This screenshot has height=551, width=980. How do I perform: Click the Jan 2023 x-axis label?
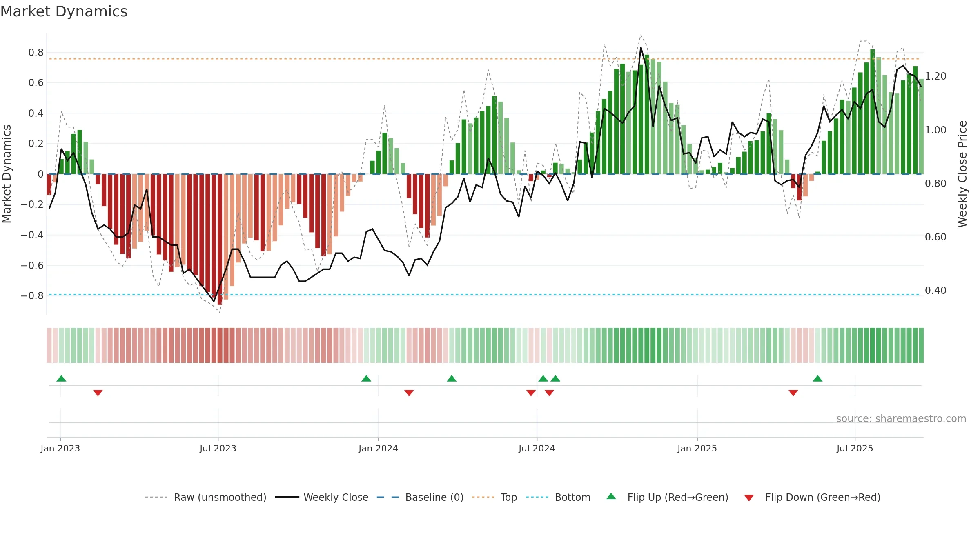pyautogui.click(x=60, y=448)
